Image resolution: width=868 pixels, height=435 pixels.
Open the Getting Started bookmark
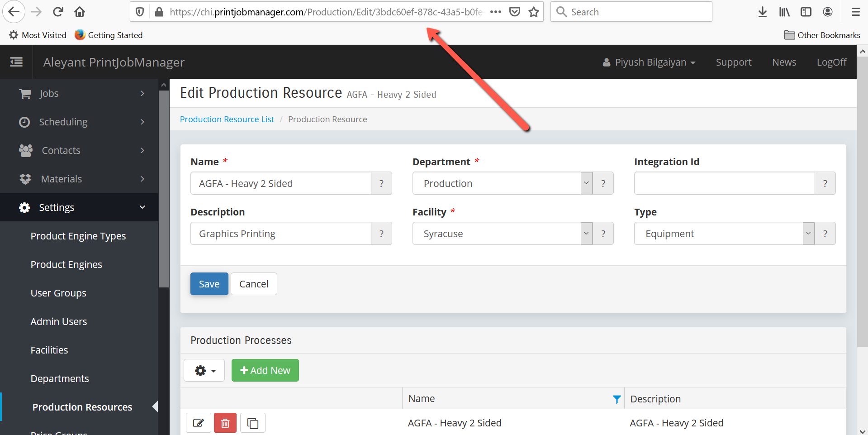[109, 35]
